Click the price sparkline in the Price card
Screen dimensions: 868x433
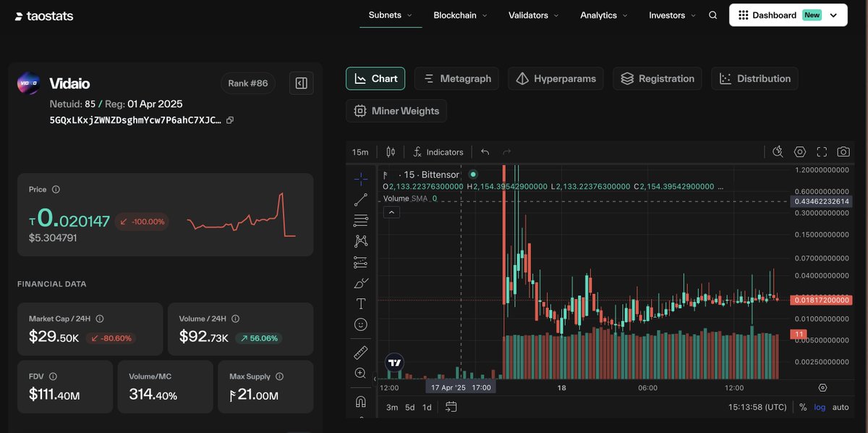pyautogui.click(x=241, y=214)
